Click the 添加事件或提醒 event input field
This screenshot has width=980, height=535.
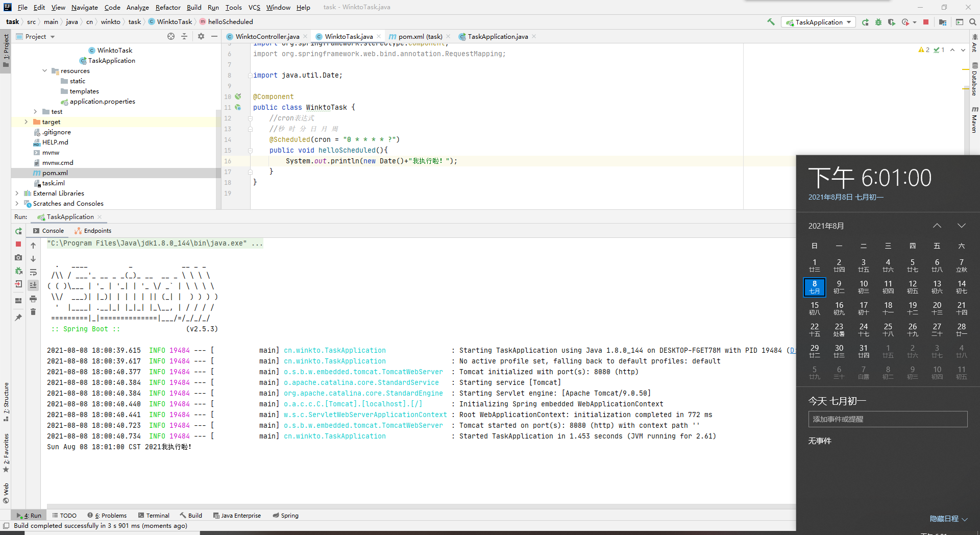pyautogui.click(x=888, y=419)
